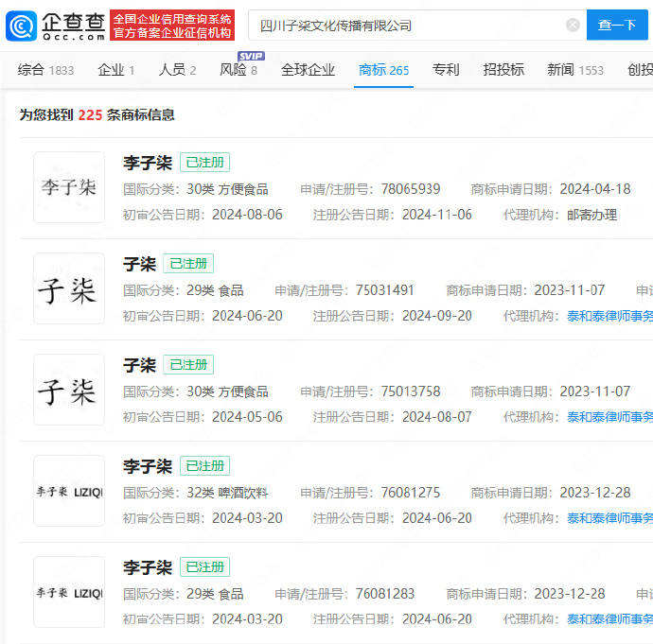Click the 子柒 title of registration 75013758
Viewport: 653px width, 644px height.
coord(139,365)
